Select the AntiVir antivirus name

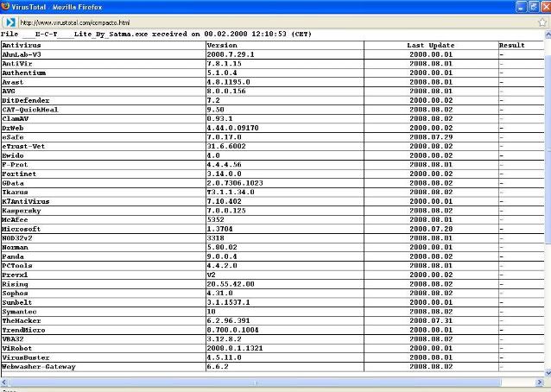pos(17,64)
